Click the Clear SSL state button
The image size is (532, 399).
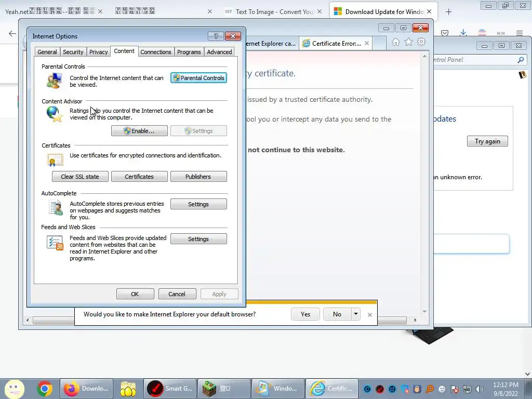point(80,177)
